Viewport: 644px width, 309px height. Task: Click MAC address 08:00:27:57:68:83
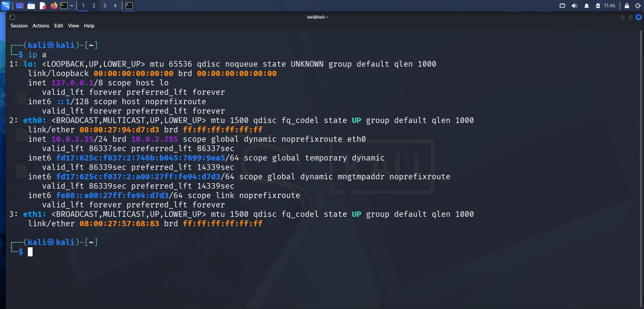click(x=119, y=224)
